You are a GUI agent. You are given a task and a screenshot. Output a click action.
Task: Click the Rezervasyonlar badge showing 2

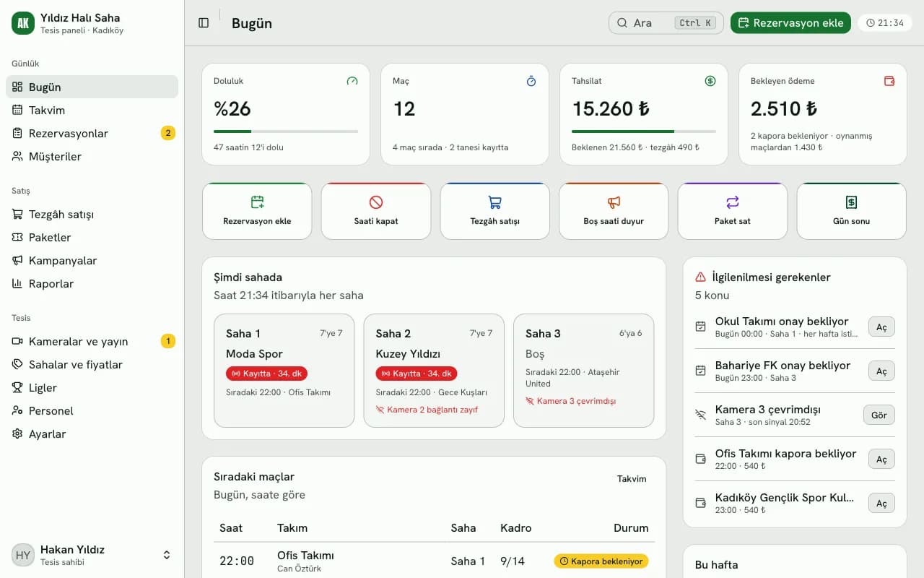pyautogui.click(x=167, y=133)
